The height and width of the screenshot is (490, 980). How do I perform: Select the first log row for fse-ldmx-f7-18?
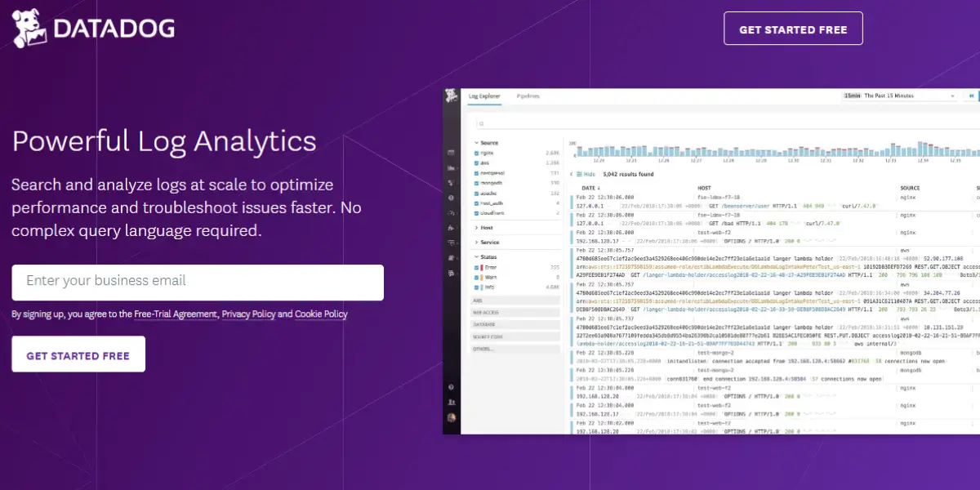click(776, 202)
